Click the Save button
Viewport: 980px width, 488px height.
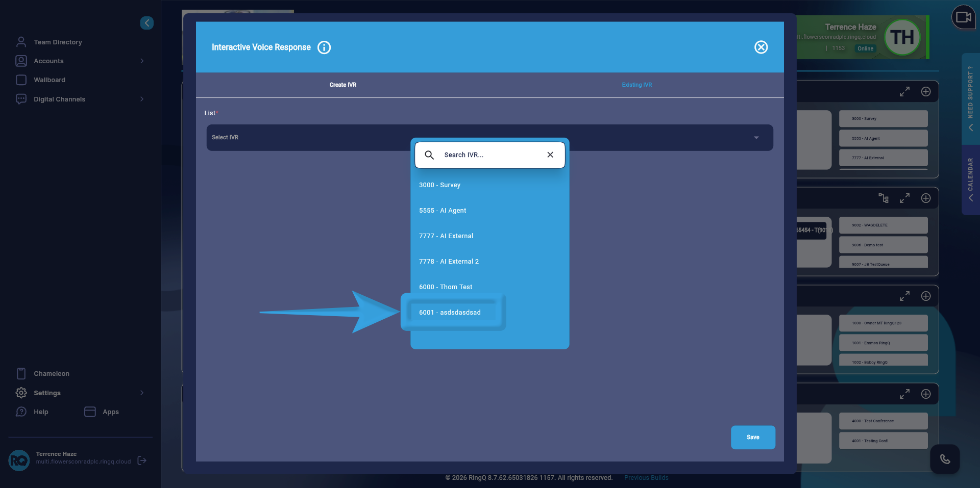[753, 438]
